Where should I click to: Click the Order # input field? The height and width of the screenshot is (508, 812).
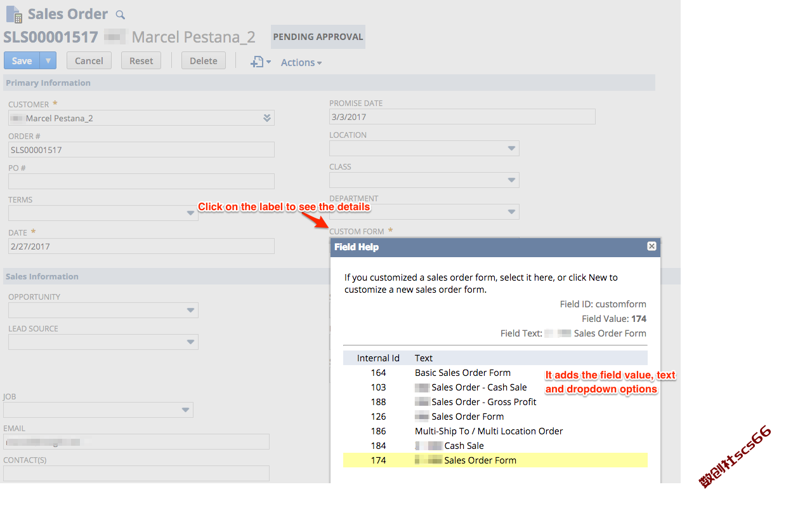coord(141,150)
